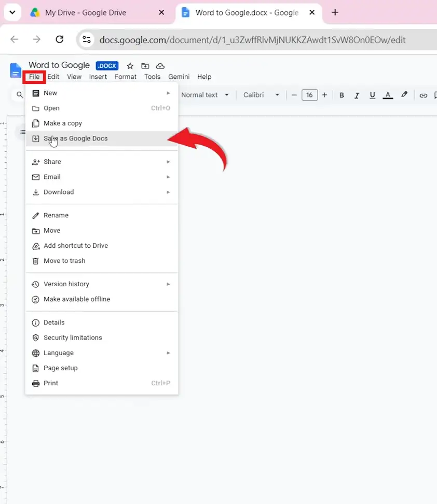Screen dimensions: 437x504
Task: Click the .DOCX format badge
Action: 107,66
